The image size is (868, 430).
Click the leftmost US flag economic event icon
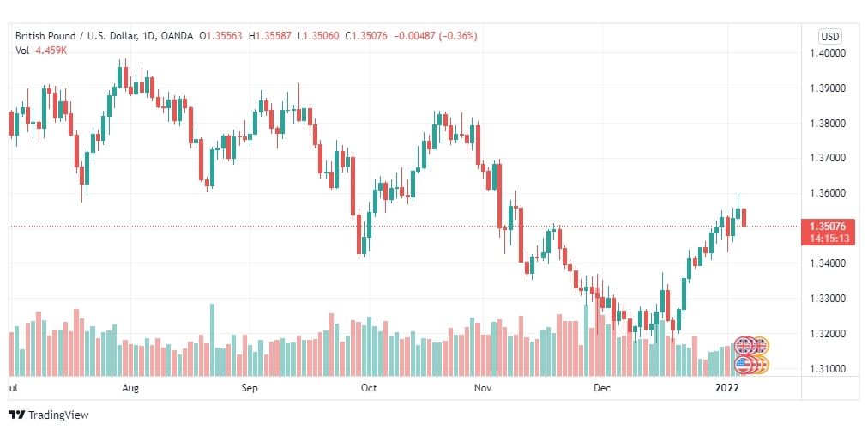point(743,365)
